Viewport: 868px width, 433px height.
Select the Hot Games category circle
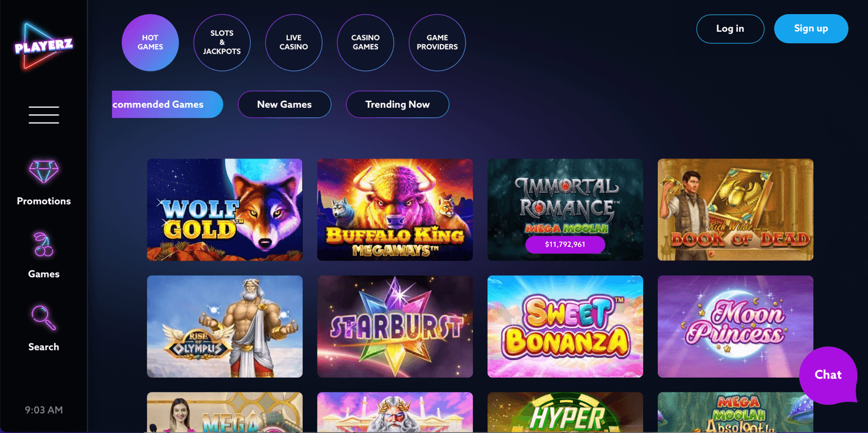pyautogui.click(x=150, y=42)
